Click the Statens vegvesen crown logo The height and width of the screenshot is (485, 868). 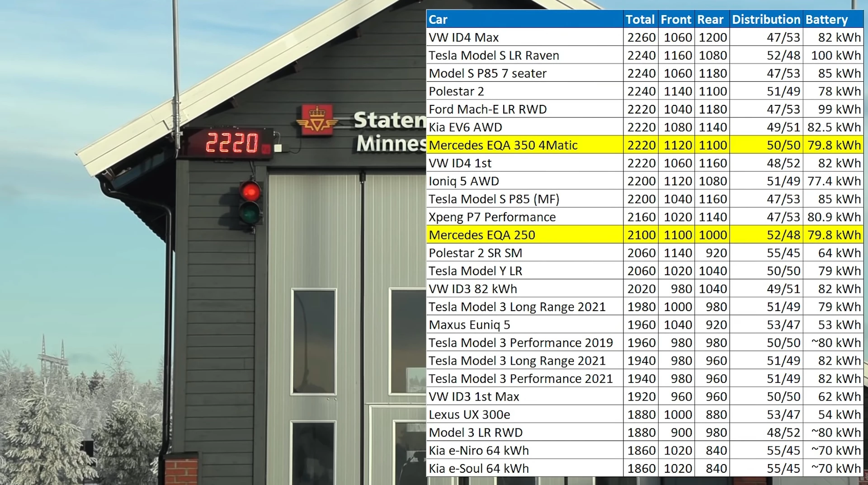pyautogui.click(x=317, y=120)
